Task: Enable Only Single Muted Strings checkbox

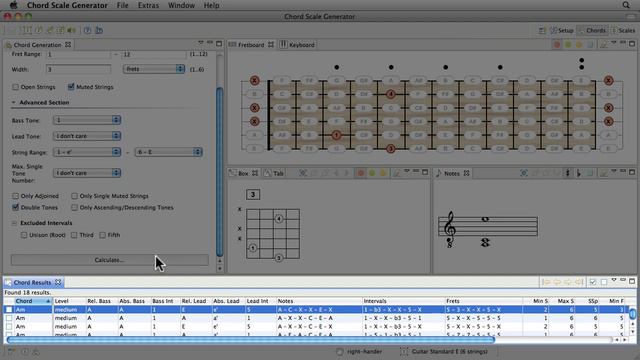Action: pos(74,196)
